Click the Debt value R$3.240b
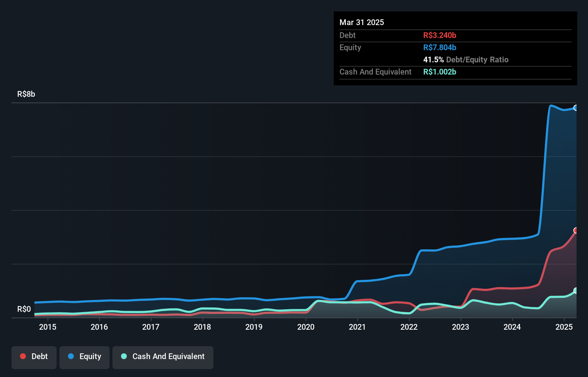The image size is (588, 377). coord(440,35)
